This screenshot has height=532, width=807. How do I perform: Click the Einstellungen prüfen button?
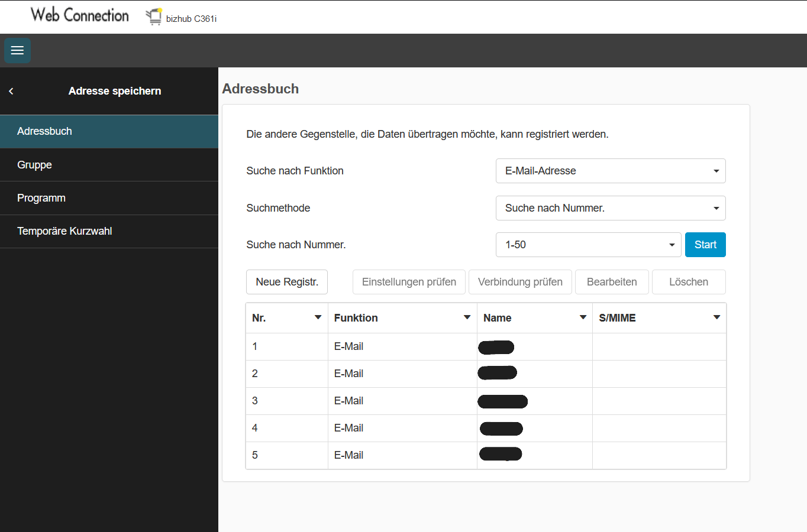[409, 282]
